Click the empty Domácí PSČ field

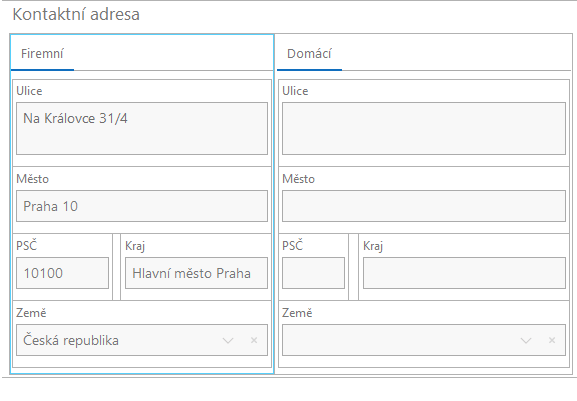pos(313,273)
